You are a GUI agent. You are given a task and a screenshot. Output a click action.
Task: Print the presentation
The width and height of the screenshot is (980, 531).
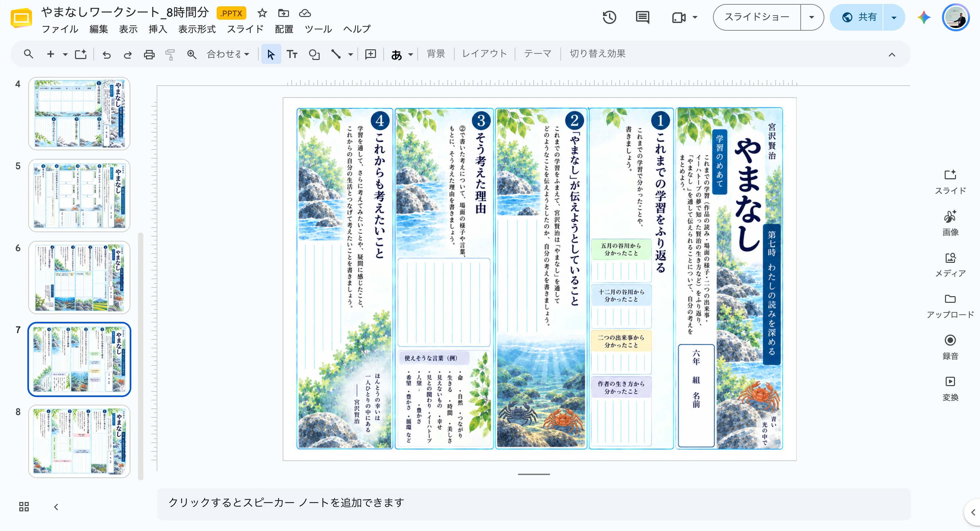(x=149, y=54)
